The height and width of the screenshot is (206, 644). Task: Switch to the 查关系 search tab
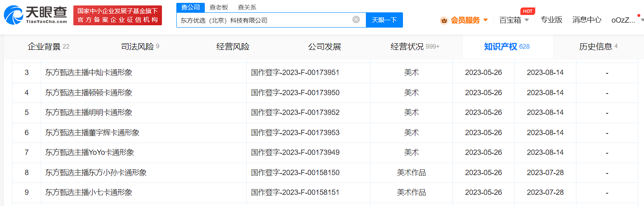point(247,7)
